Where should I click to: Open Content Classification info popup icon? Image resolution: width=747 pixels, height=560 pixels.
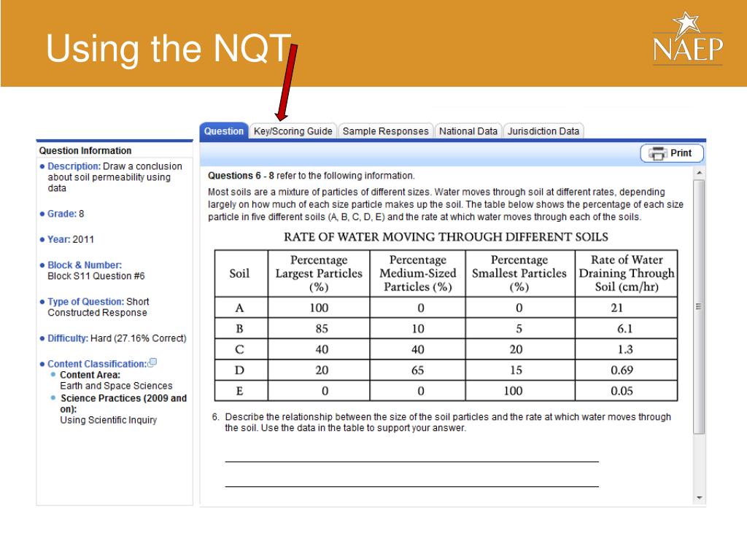152,362
